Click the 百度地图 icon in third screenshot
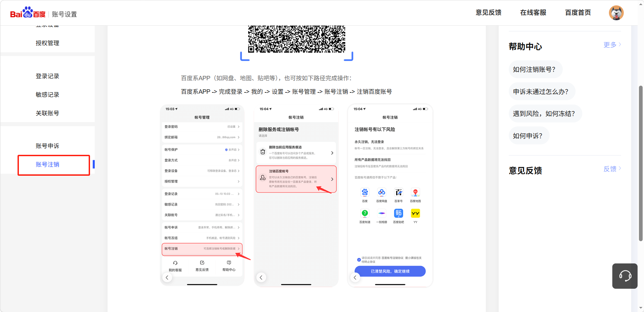The height and width of the screenshot is (312, 644). [415, 192]
